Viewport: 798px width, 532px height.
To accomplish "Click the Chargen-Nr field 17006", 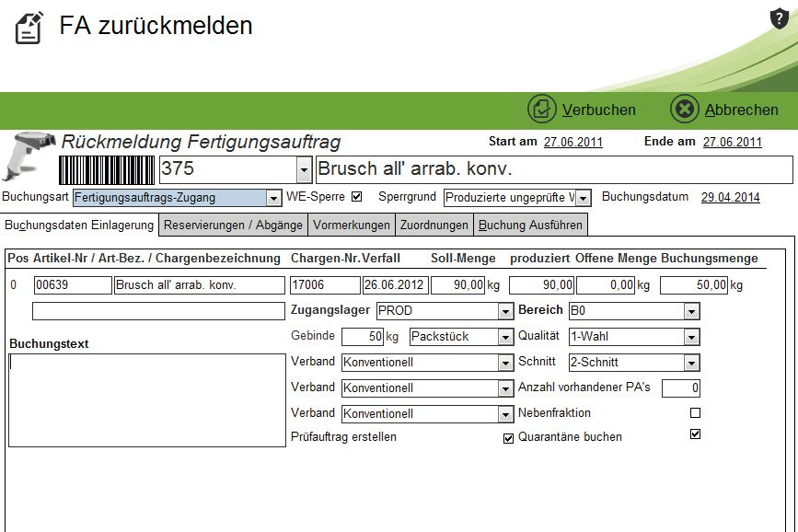I will 325,285.
